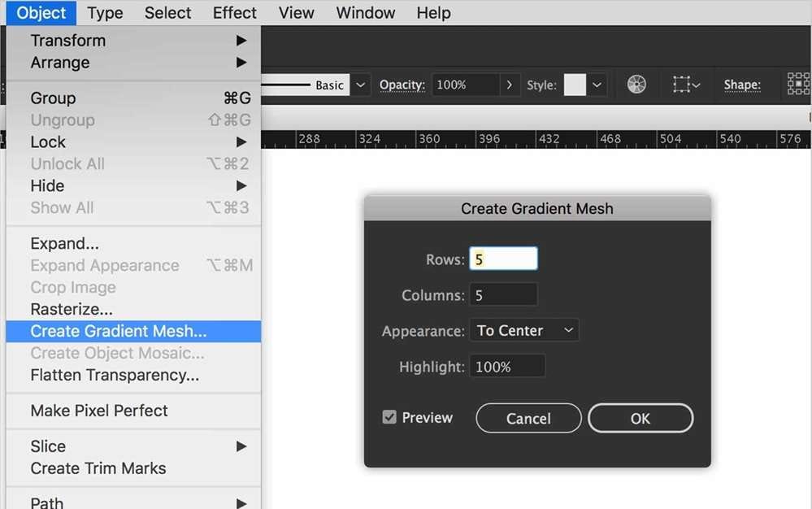Choose Flatten Transparency... menu item
Screen dimensions: 812x509
133,375
